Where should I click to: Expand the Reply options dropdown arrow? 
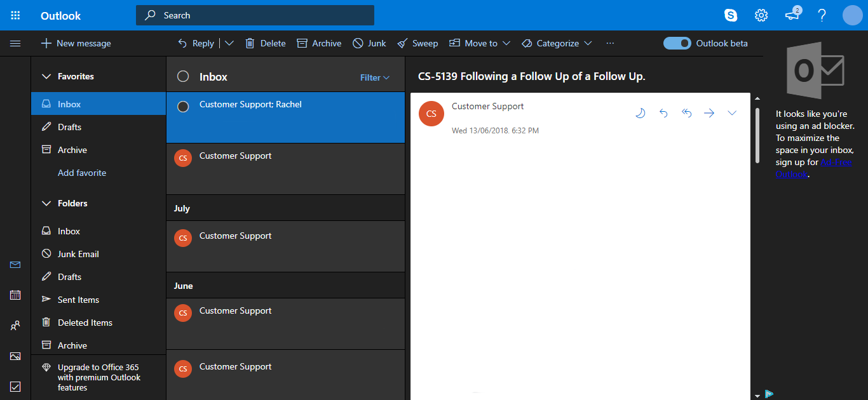point(229,43)
